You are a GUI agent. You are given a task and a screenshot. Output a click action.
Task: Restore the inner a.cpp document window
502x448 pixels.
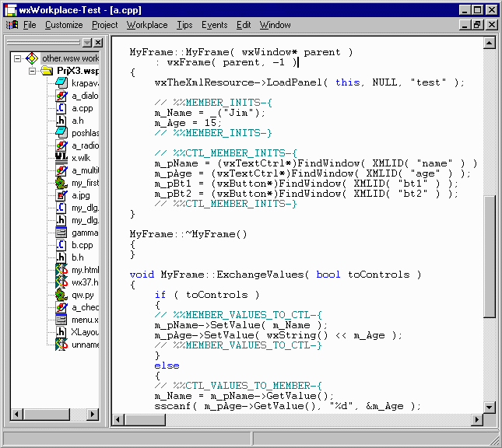point(477,25)
